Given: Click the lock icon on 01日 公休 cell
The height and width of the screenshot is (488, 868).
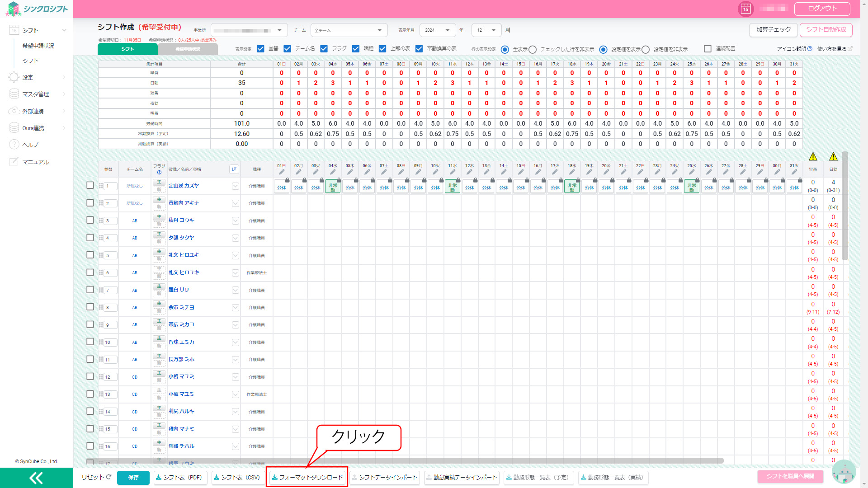Looking at the screenshot, I should 288,180.
